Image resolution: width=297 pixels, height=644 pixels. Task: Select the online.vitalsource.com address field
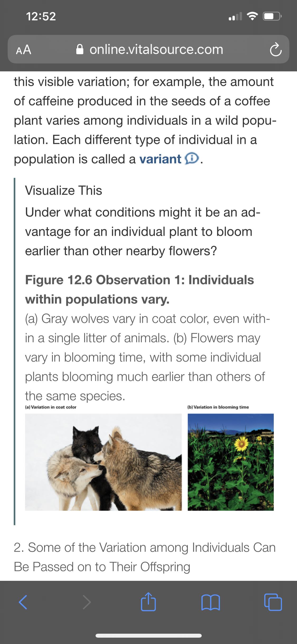point(148,49)
